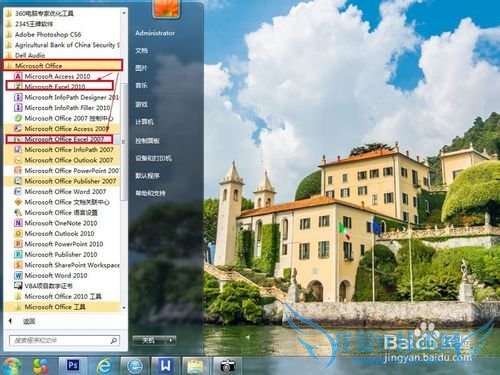Click the program list scroll up arrow
This screenshot has width=500, height=375.
[124, 12]
